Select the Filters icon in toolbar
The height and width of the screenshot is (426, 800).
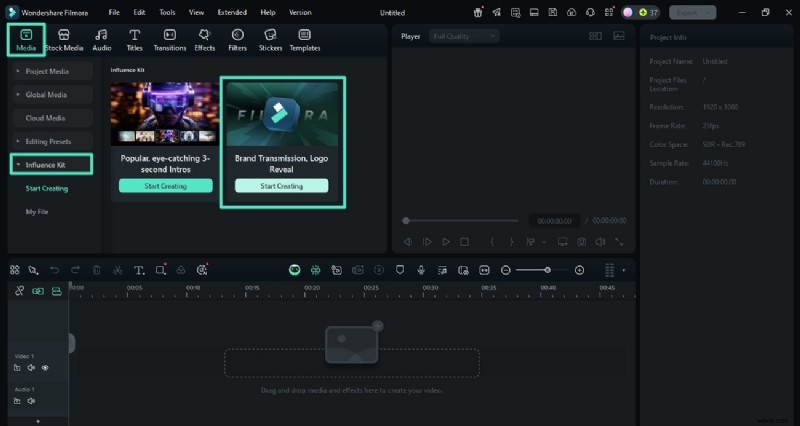[x=237, y=39]
